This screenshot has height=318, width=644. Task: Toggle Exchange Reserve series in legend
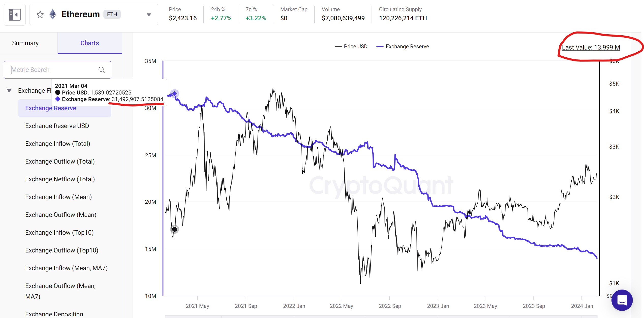[x=403, y=46]
